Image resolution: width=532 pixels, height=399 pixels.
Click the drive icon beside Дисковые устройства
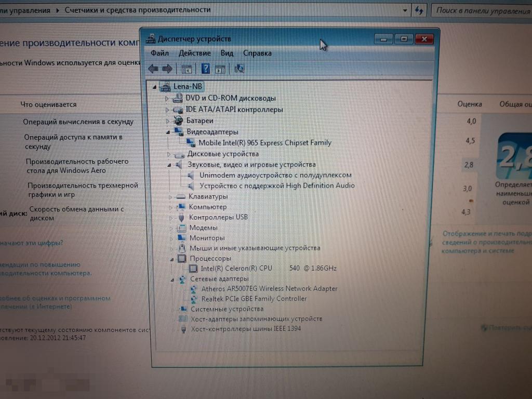click(179, 154)
